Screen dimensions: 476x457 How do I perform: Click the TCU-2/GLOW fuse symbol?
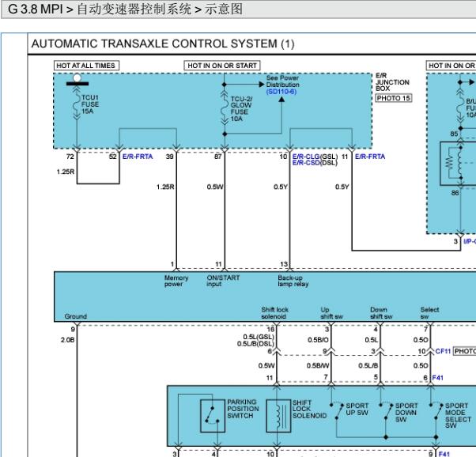(x=225, y=108)
